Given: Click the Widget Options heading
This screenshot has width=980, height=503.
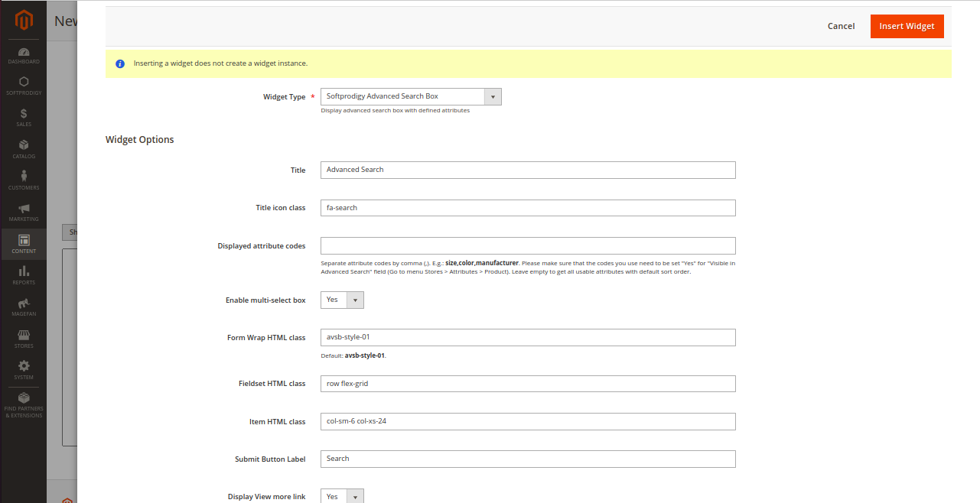Looking at the screenshot, I should (140, 140).
